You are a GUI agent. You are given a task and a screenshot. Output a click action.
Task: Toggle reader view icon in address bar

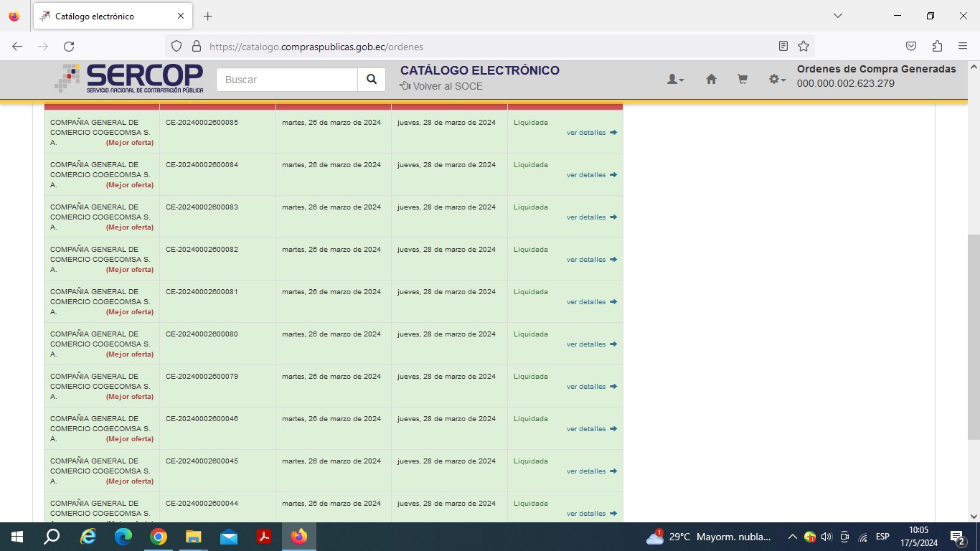[x=783, y=47]
